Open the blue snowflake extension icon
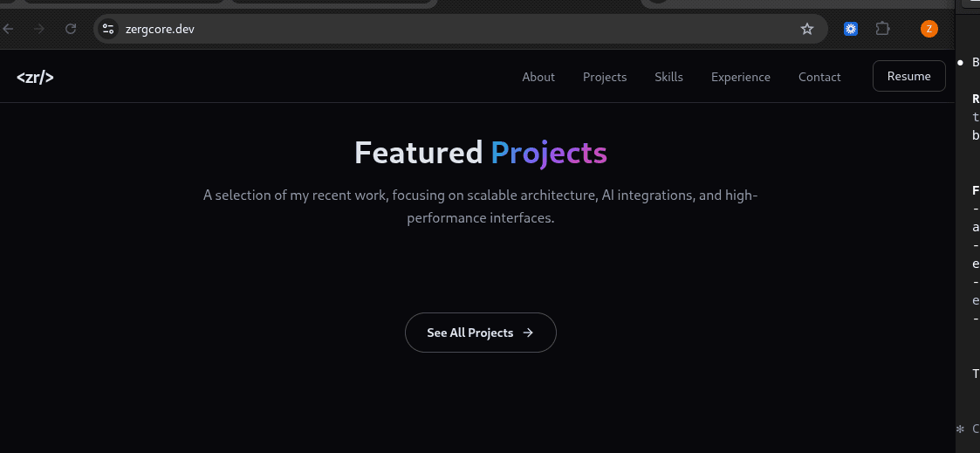This screenshot has width=980, height=453. pyautogui.click(x=851, y=29)
